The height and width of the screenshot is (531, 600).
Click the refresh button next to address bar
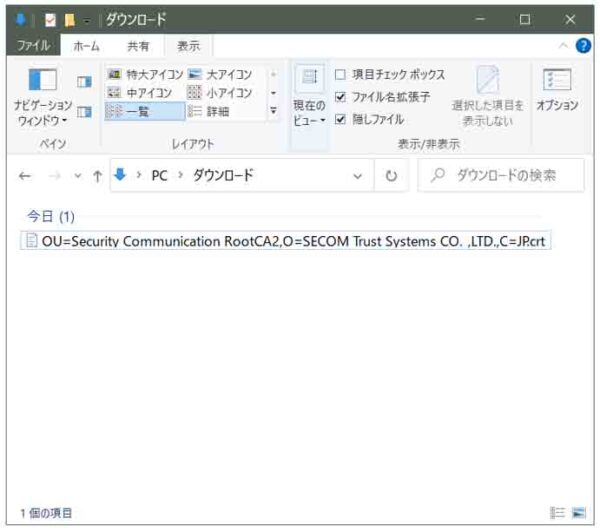pyautogui.click(x=391, y=175)
